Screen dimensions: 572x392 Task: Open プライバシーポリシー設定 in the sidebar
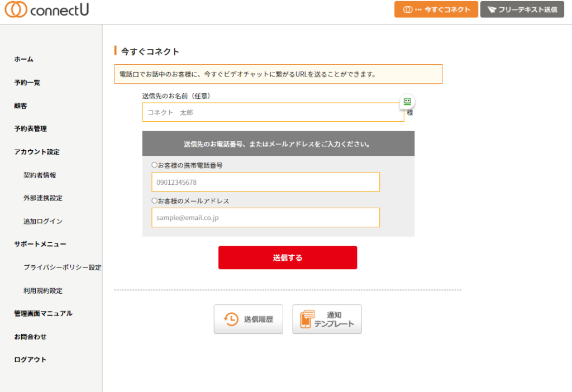pos(62,267)
